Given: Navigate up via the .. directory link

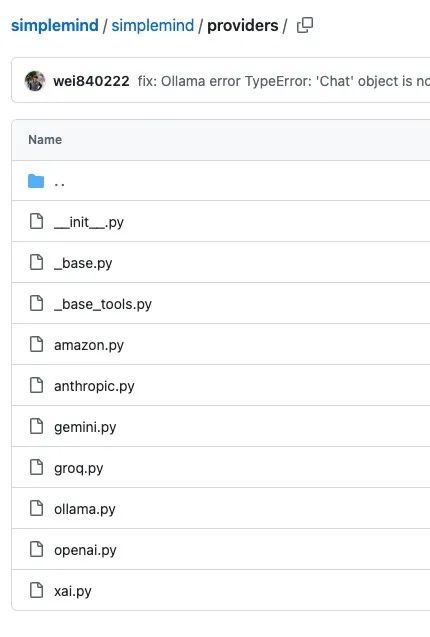Looking at the screenshot, I should 59,182.
